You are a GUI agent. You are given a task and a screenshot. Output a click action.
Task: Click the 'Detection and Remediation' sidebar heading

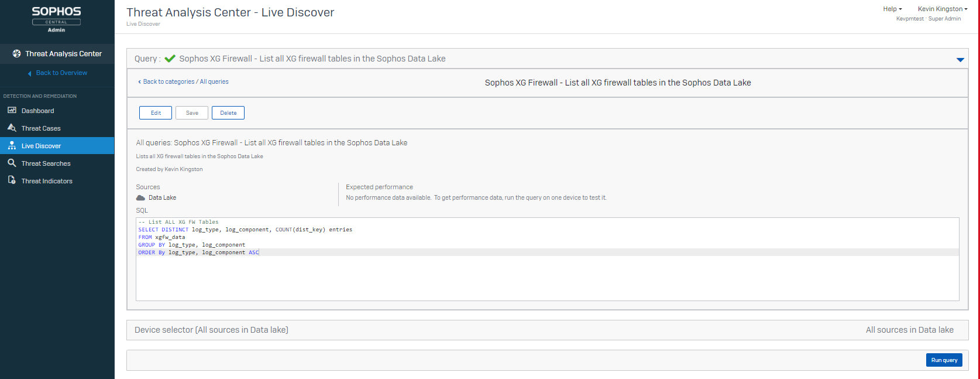[x=40, y=96]
